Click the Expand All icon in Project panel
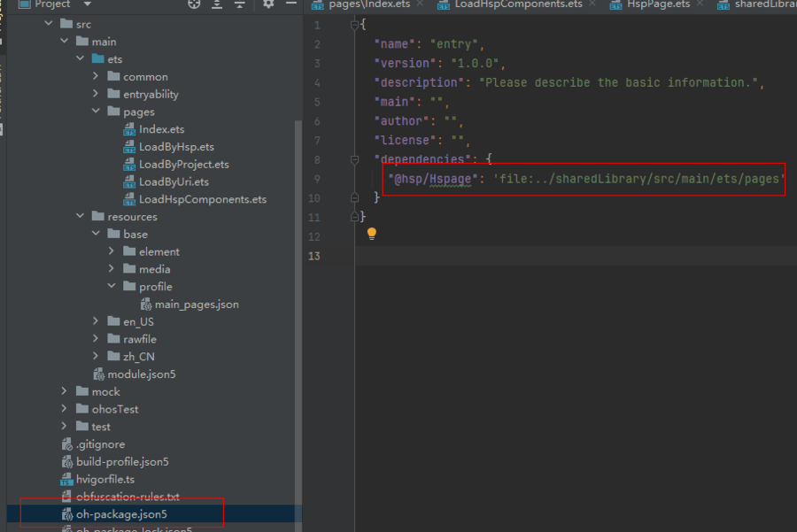This screenshot has height=532, width=797. pos(217,4)
